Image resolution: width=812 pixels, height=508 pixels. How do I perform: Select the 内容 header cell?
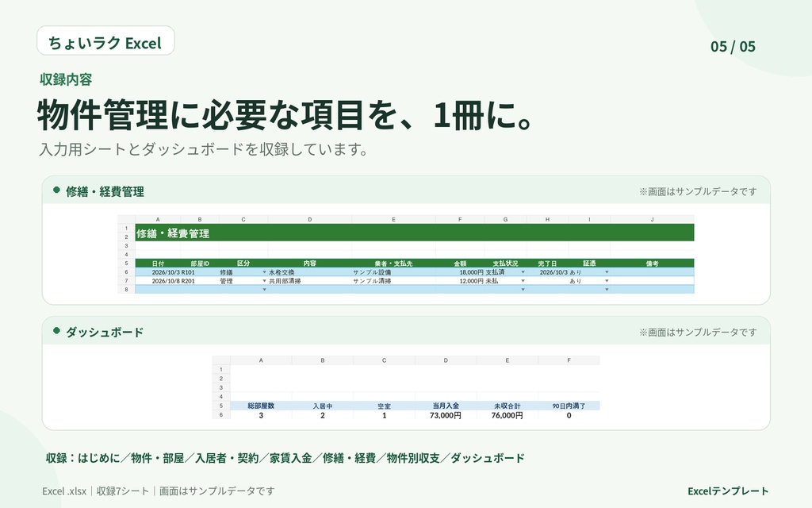click(310, 264)
